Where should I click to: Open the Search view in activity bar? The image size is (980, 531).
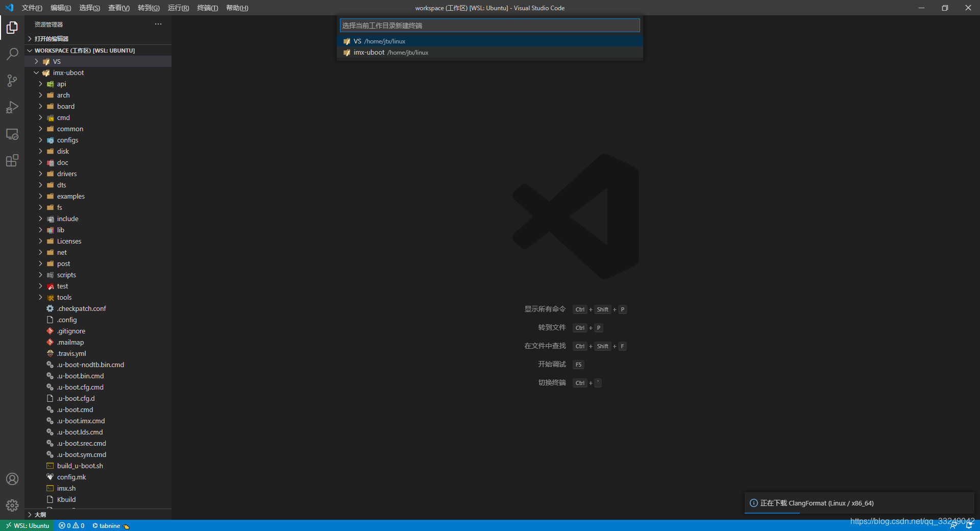12,54
